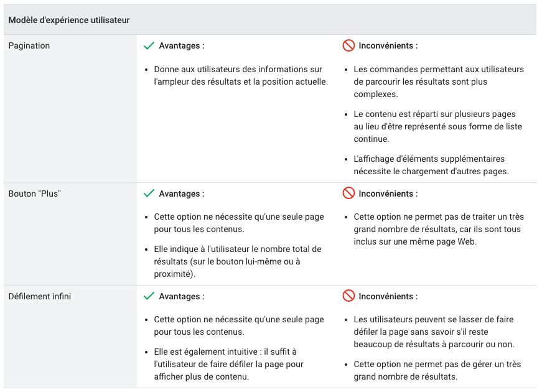Viewport: 542px width, 392px height.
Task: Click the "Défilement infini" row label
Action: 40,296
